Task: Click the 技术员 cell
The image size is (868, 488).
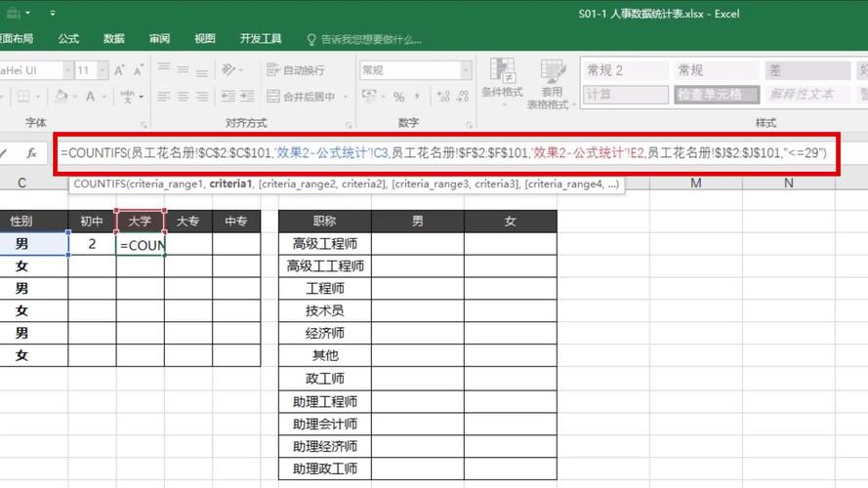Action: point(325,311)
